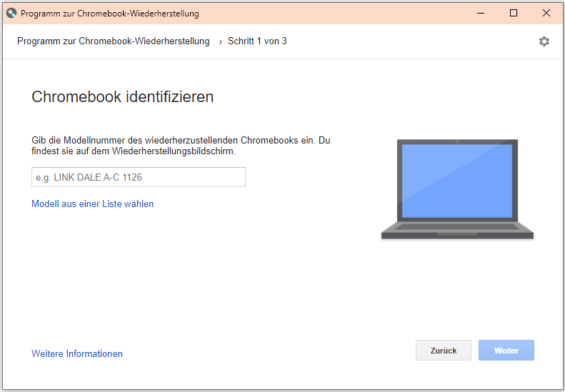Open settings via the gear icon
This screenshot has width=565, height=392.
click(x=544, y=41)
